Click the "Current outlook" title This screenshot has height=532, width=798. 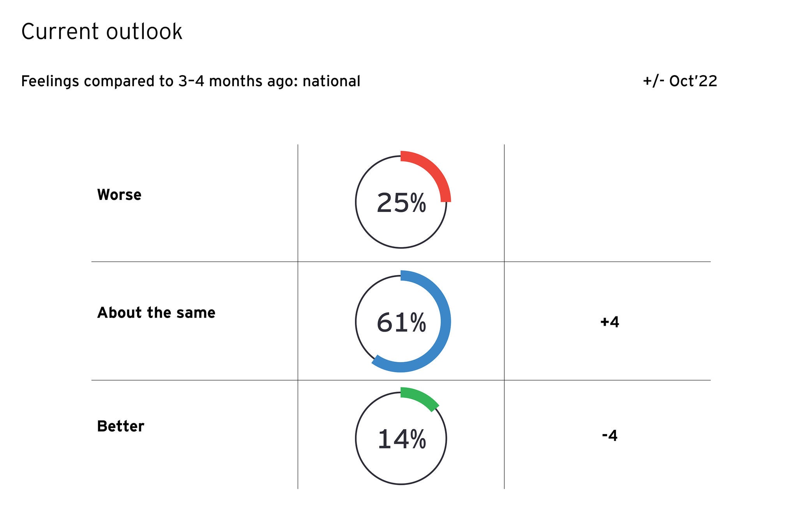click(102, 32)
